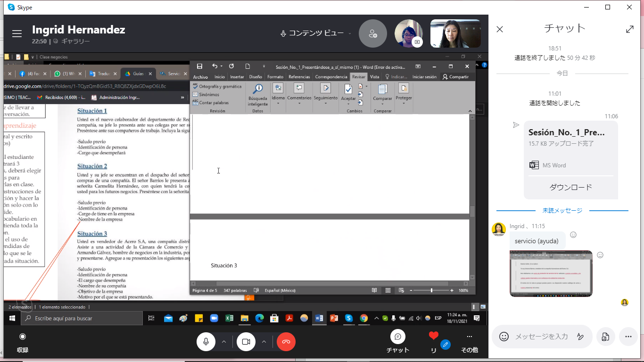Viewport: 644px width, 362px height.
Task: Open the shared screenshot thumbnail in chat
Action: pos(551,273)
